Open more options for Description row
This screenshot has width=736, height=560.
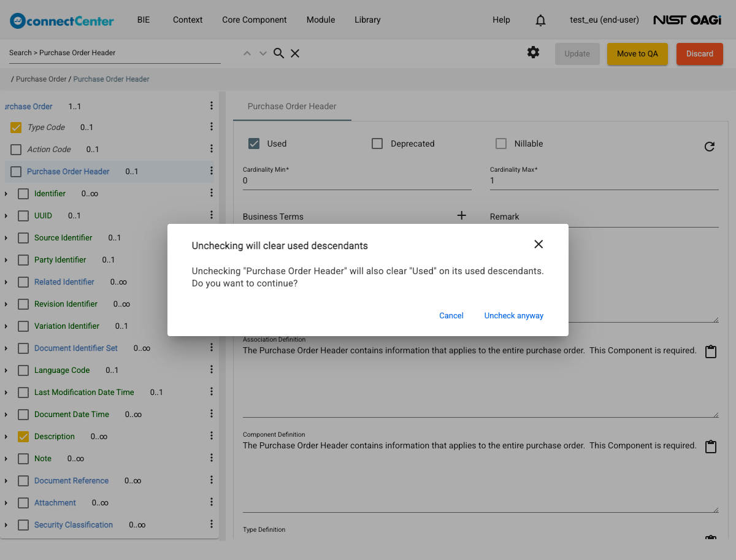coord(212,435)
